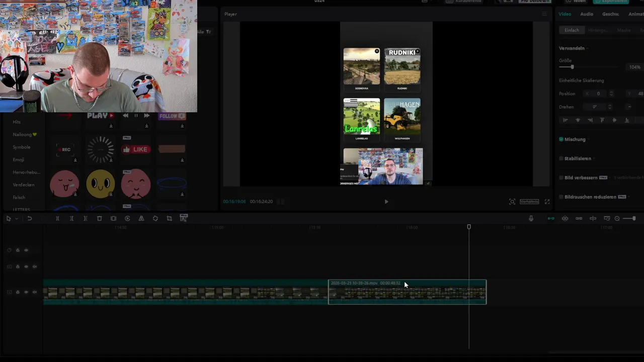
Task: Mute the middle timeline track
Action: [35, 266]
